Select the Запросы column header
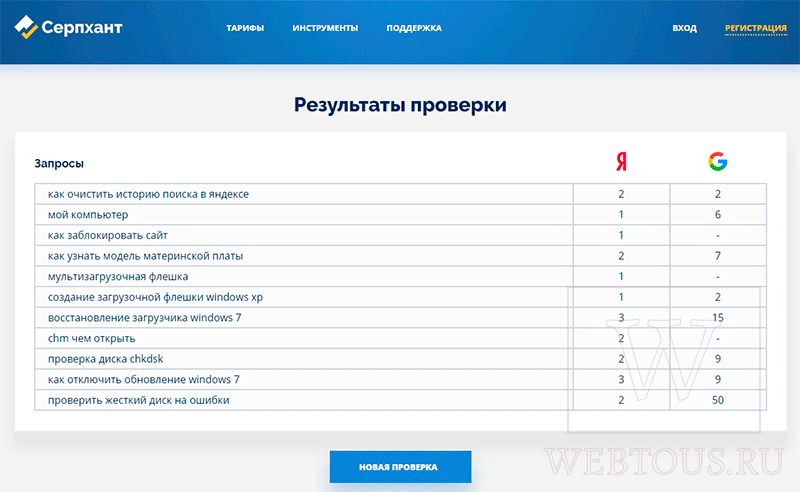The width and height of the screenshot is (800, 492). (x=59, y=163)
